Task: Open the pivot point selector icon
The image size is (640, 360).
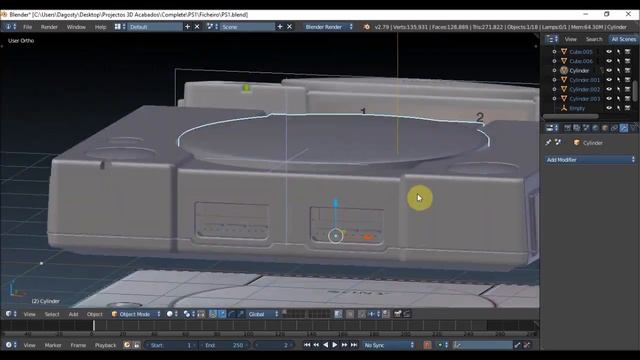Action: 189,314
